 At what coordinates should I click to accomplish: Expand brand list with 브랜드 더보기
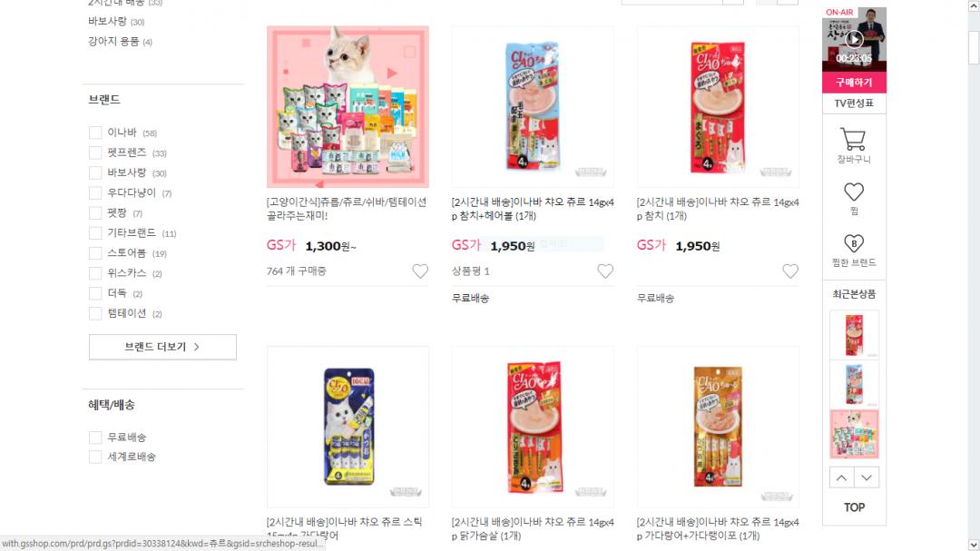pyautogui.click(x=162, y=347)
